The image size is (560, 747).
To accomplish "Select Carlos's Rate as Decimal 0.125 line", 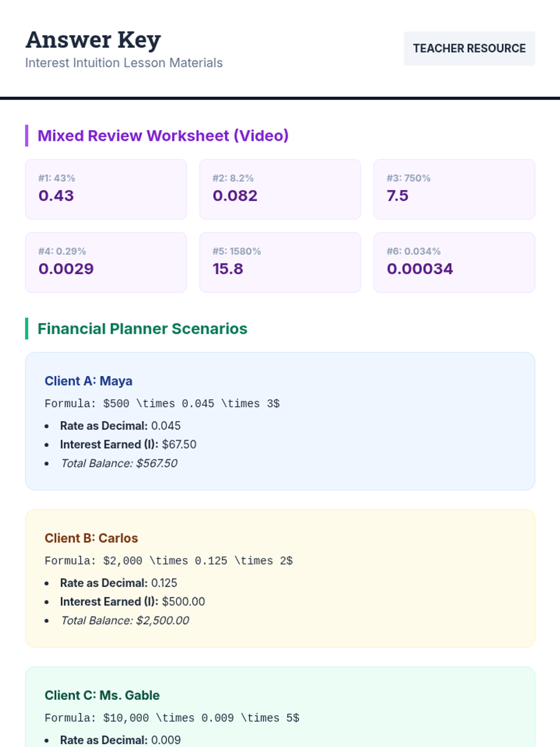I will pyautogui.click(x=119, y=583).
